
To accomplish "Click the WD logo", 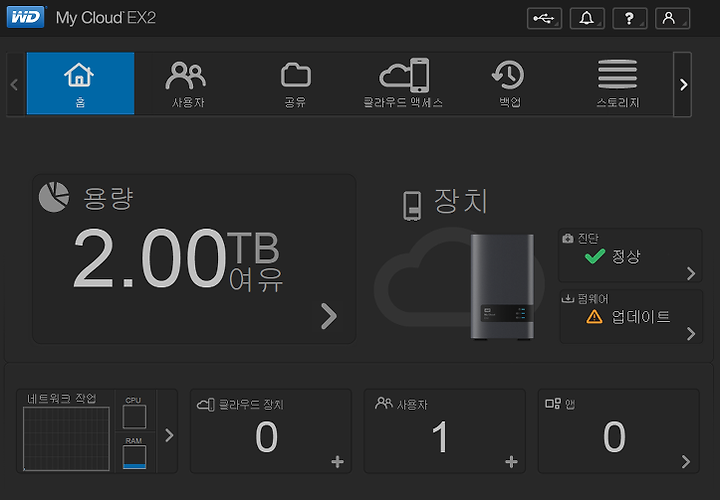I will click(x=26, y=17).
